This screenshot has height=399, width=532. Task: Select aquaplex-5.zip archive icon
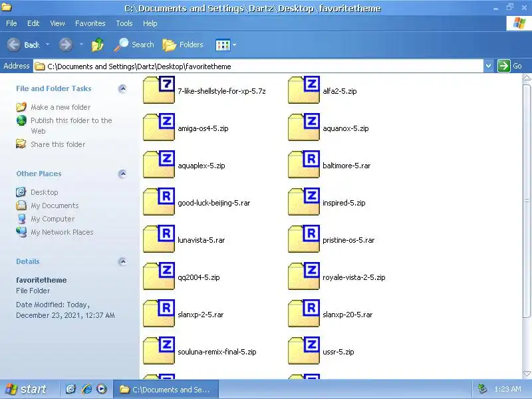(x=159, y=164)
